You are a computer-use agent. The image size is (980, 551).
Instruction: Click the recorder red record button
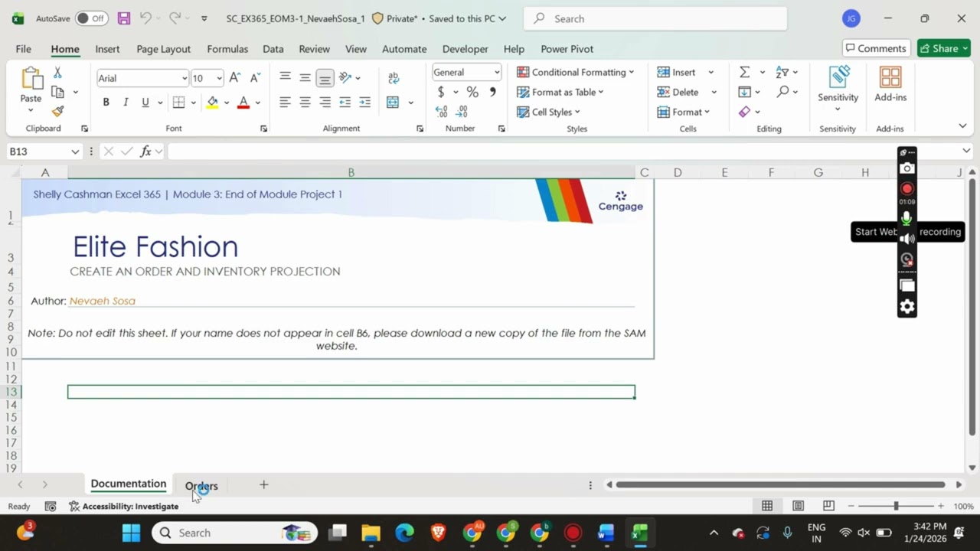click(x=907, y=189)
